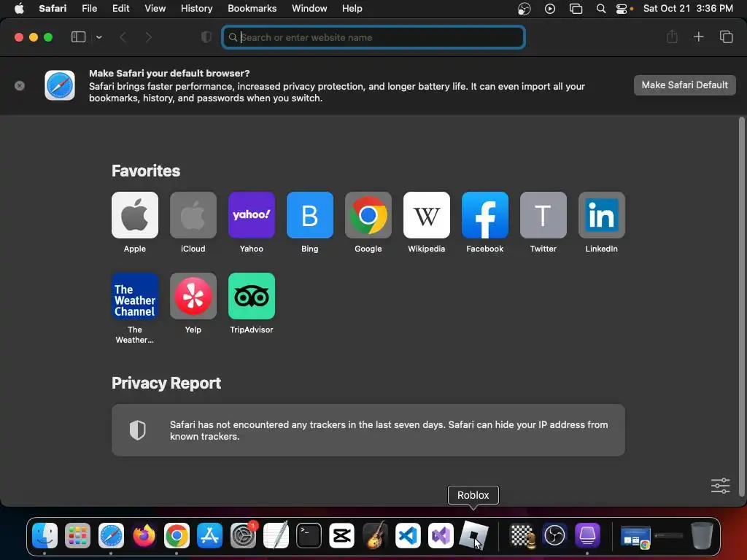Screen dimensions: 747x560
Task: Open the Apple favorite
Action: [135, 215]
